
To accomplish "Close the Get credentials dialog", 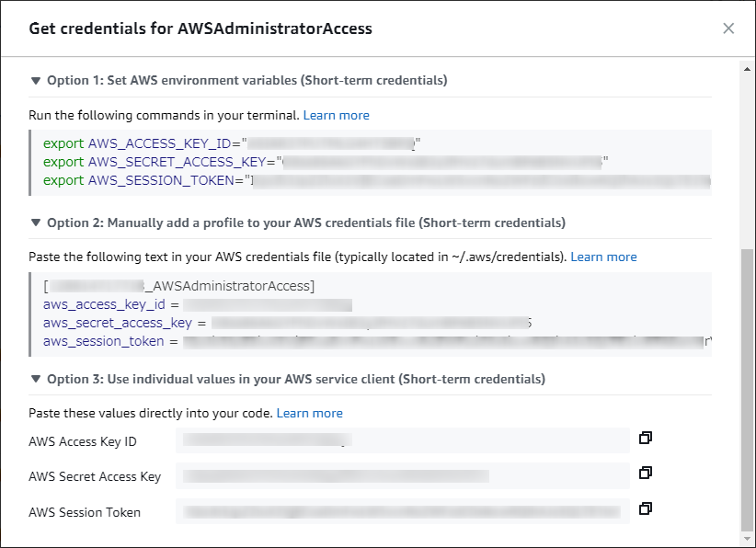I will [728, 29].
